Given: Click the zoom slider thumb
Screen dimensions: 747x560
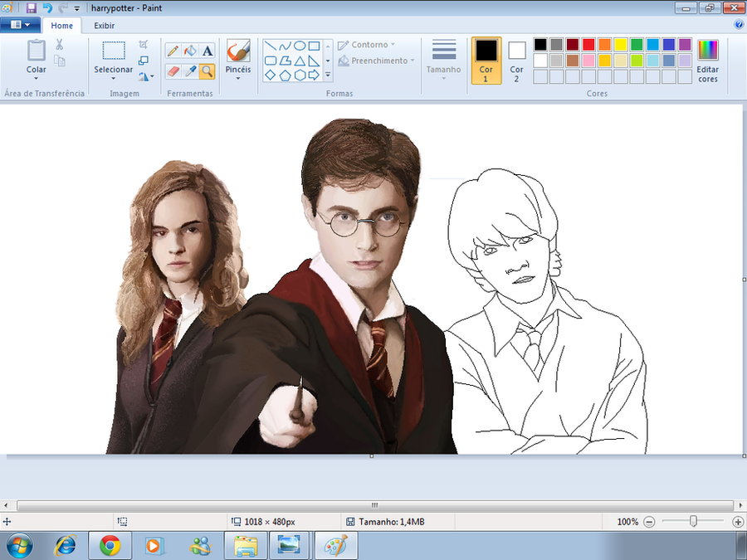Looking at the screenshot, I should click(694, 522).
